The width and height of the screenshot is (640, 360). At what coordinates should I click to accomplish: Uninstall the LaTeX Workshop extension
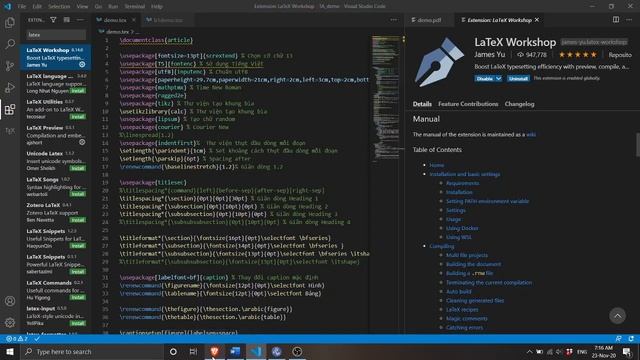click(518, 78)
